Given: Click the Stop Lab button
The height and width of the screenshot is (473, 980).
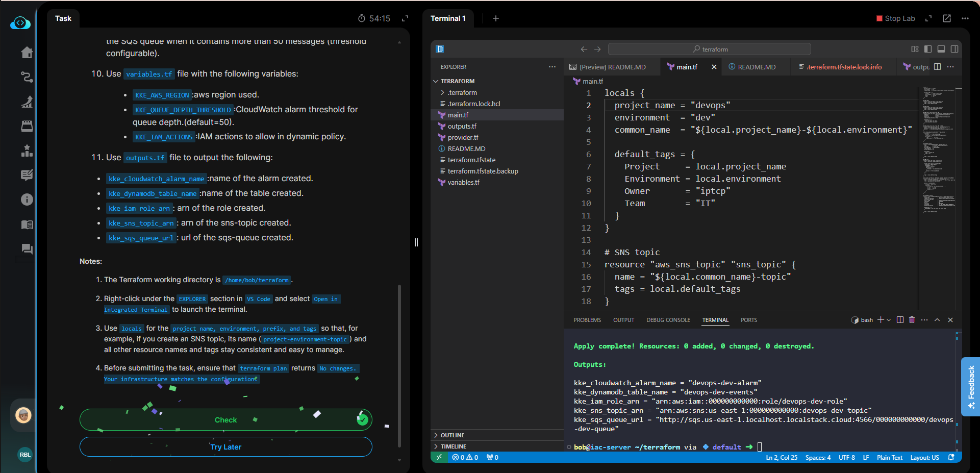Looking at the screenshot, I should pyautogui.click(x=895, y=18).
